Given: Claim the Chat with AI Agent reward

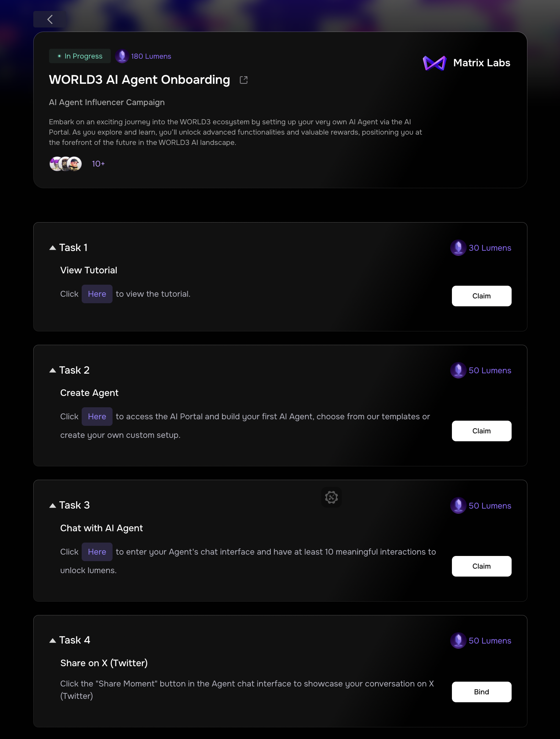Looking at the screenshot, I should tap(481, 566).
